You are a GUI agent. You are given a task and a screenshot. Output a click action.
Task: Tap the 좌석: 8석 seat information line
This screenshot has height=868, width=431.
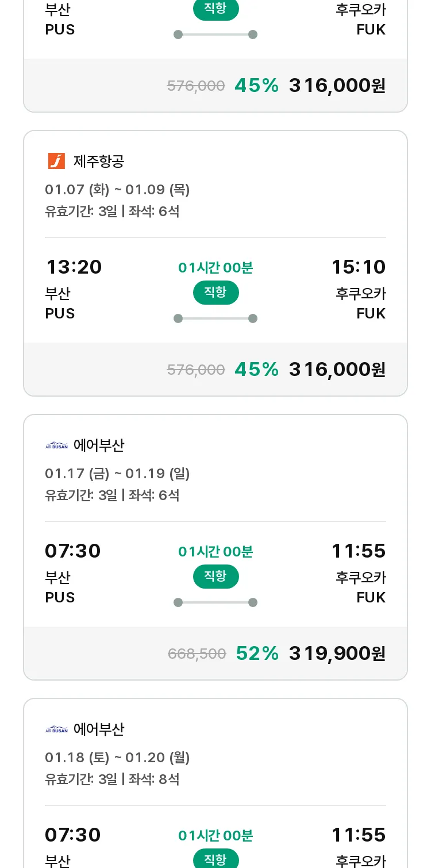pyautogui.click(x=112, y=779)
